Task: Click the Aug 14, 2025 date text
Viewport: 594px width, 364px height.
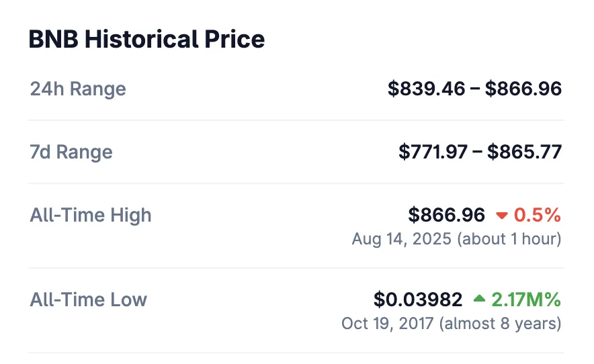Action: (401, 239)
